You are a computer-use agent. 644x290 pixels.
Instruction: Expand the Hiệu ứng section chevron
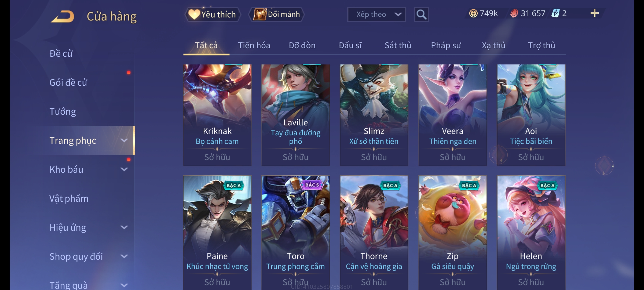[124, 227]
